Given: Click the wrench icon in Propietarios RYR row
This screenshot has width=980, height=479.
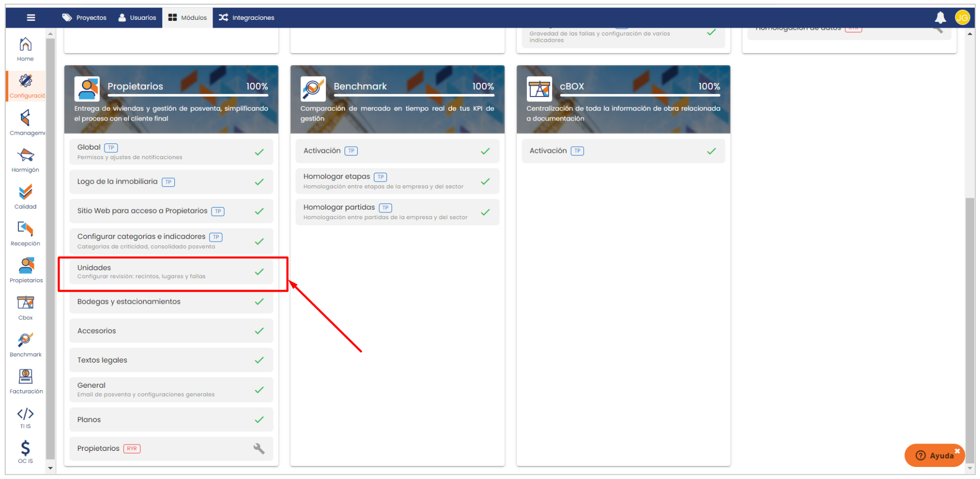Looking at the screenshot, I should pos(259,449).
